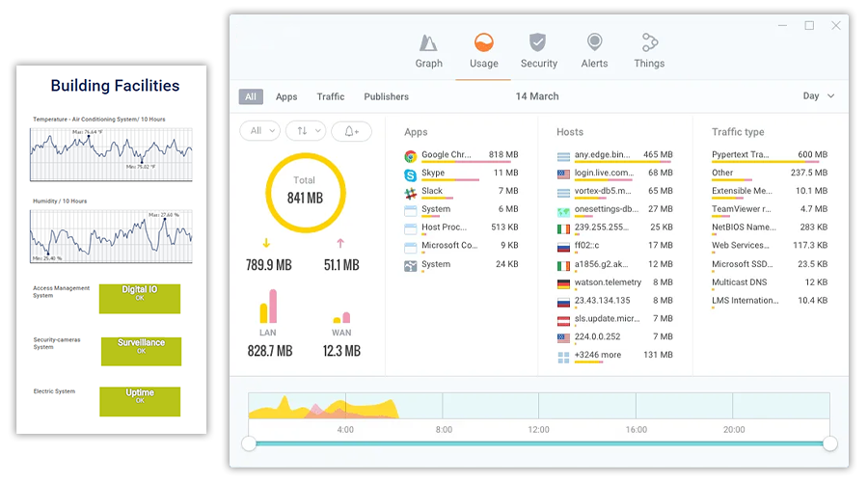Select the Usage icon
Image resolution: width=868 pixels, height=482 pixels.
[483, 43]
